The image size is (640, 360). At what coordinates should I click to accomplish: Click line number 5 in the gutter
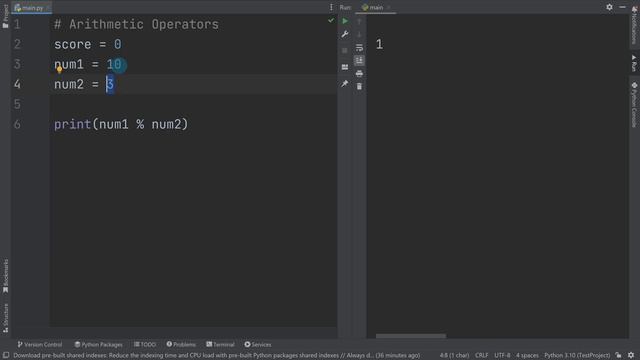click(17, 104)
